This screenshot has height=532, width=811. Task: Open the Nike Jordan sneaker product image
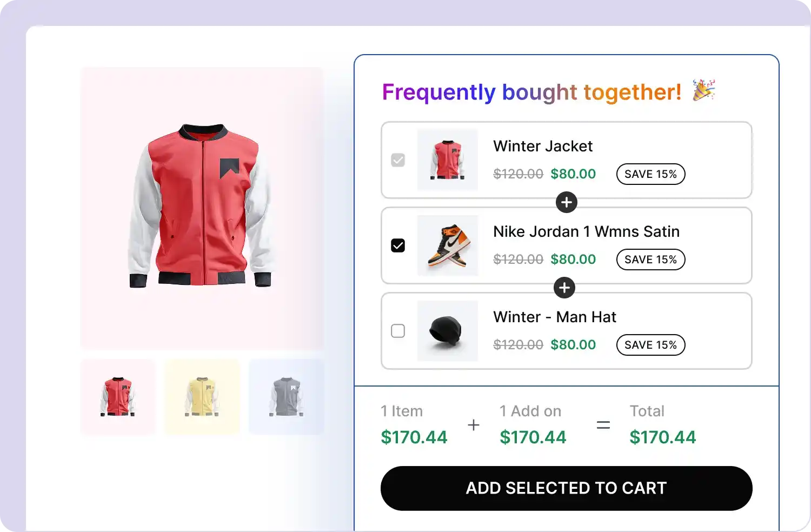(x=447, y=245)
